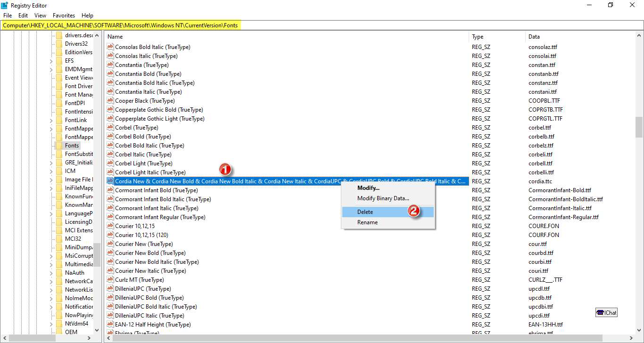The width and height of the screenshot is (644, 343).
Task: Click the registry path address bar
Action: point(322,25)
